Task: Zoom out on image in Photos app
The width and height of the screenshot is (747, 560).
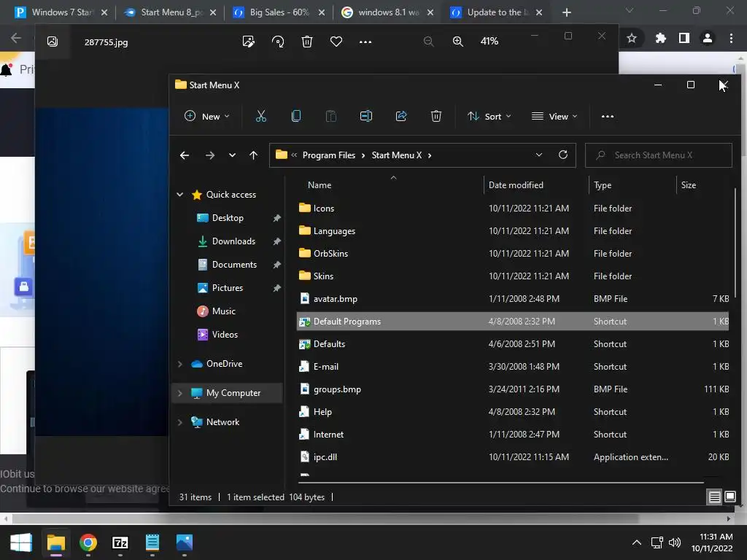Action: pyautogui.click(x=429, y=42)
